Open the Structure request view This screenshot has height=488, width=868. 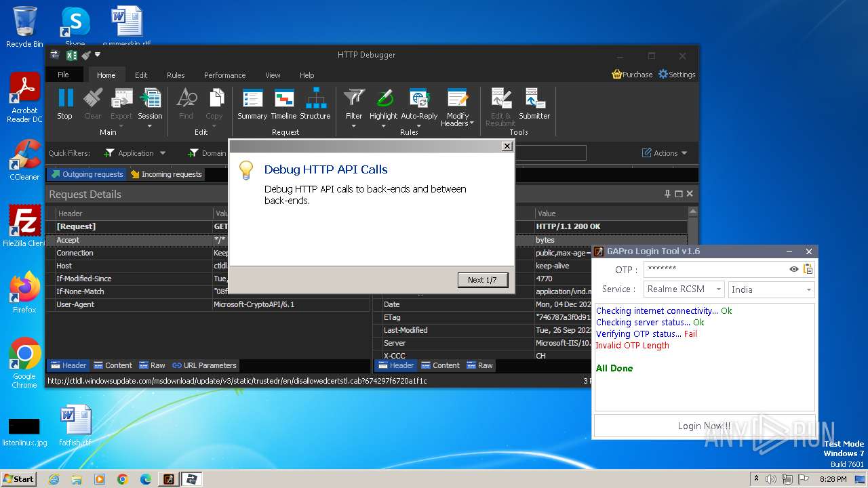point(315,104)
